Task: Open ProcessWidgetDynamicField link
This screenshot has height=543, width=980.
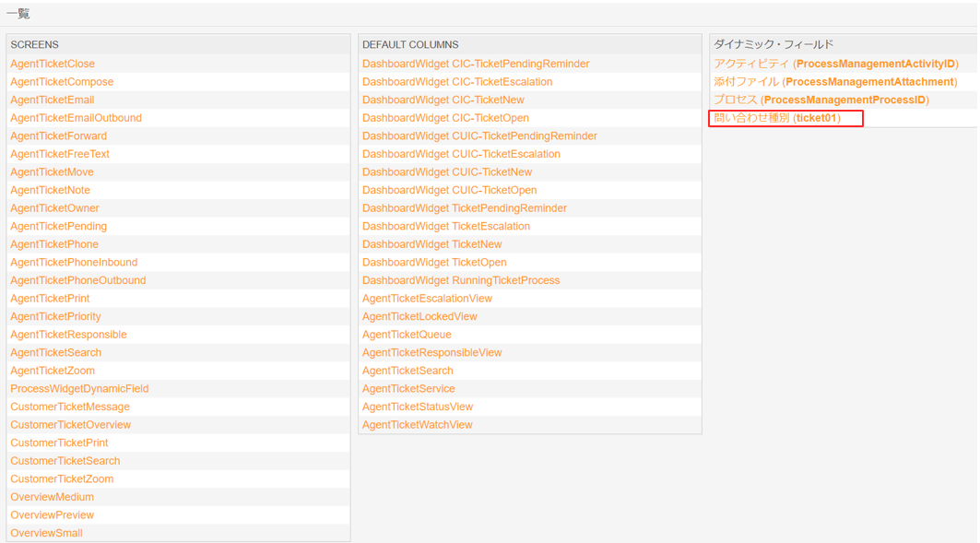Action: tap(79, 389)
